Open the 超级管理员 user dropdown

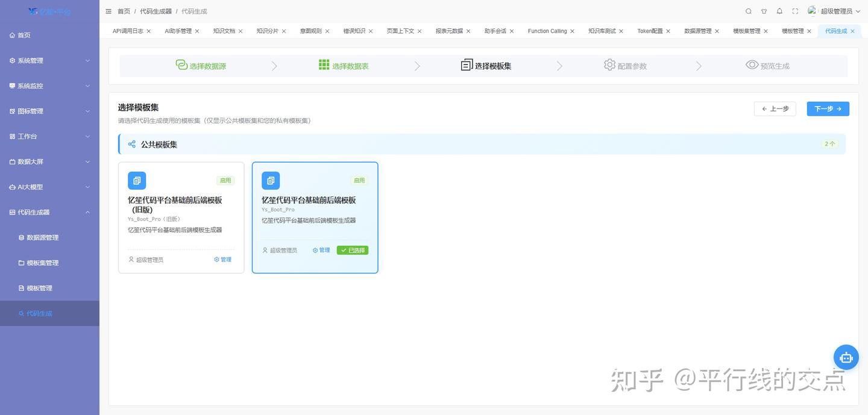[x=840, y=11]
